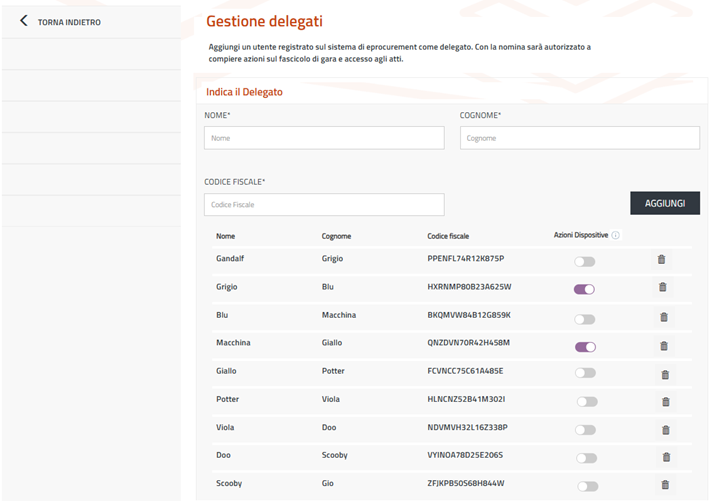Delete Viola Doo delegate entry
Viewport: 712px width, 501px height.
click(665, 430)
